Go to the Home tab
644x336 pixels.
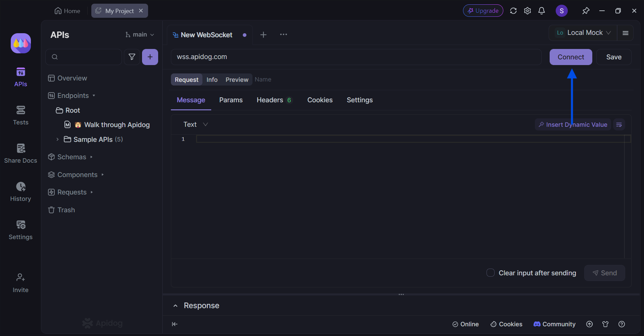click(x=67, y=11)
